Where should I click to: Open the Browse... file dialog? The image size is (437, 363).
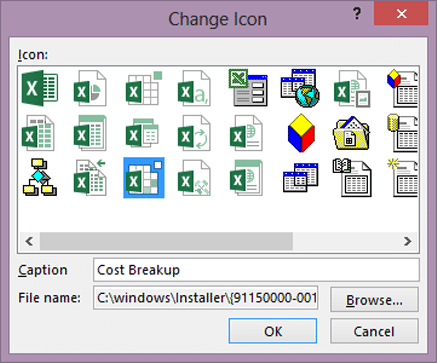click(x=374, y=300)
